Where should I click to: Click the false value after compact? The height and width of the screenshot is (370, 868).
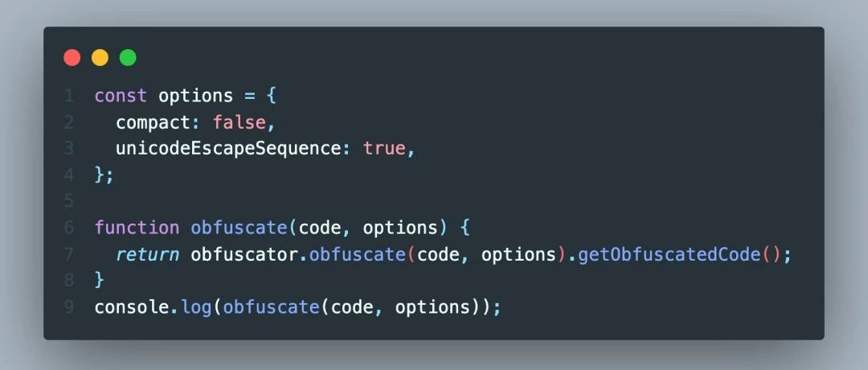pyautogui.click(x=239, y=123)
